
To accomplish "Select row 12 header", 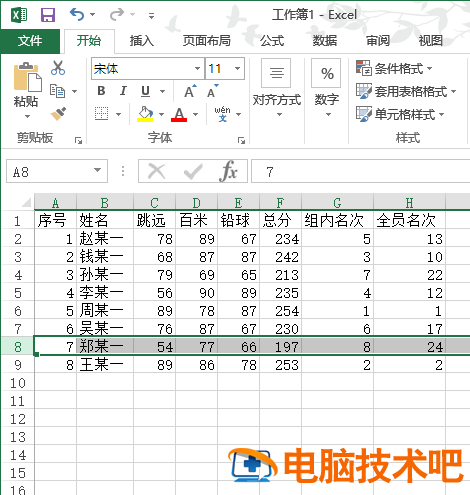I will (x=18, y=419).
